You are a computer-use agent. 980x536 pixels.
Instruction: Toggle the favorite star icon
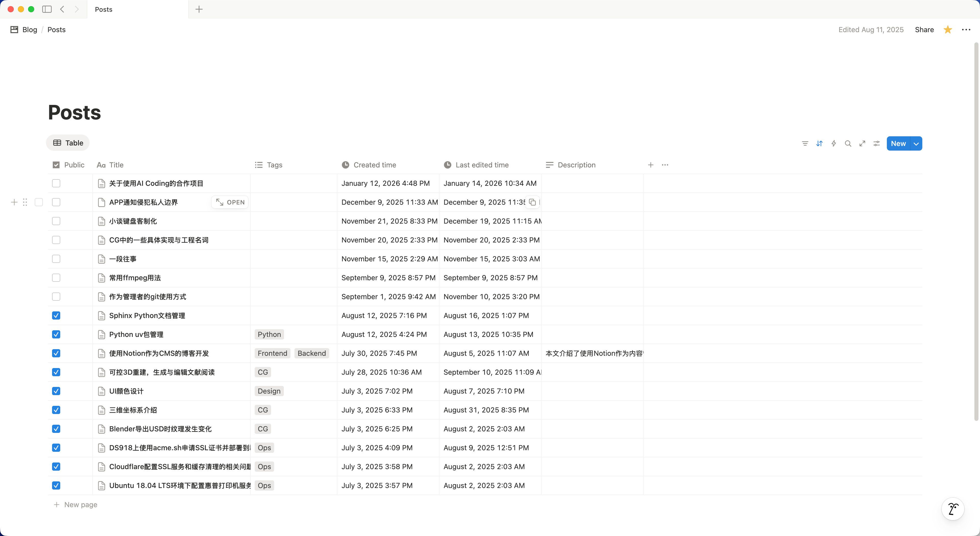948,30
